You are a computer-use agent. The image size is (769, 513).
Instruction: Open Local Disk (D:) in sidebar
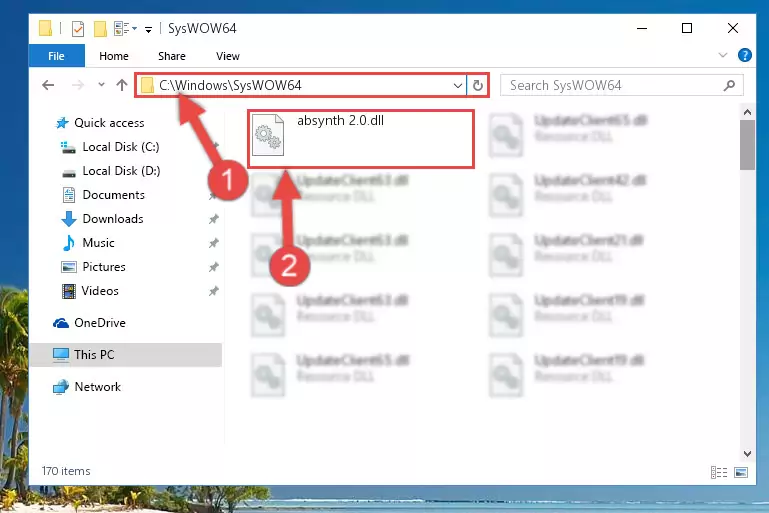click(121, 171)
